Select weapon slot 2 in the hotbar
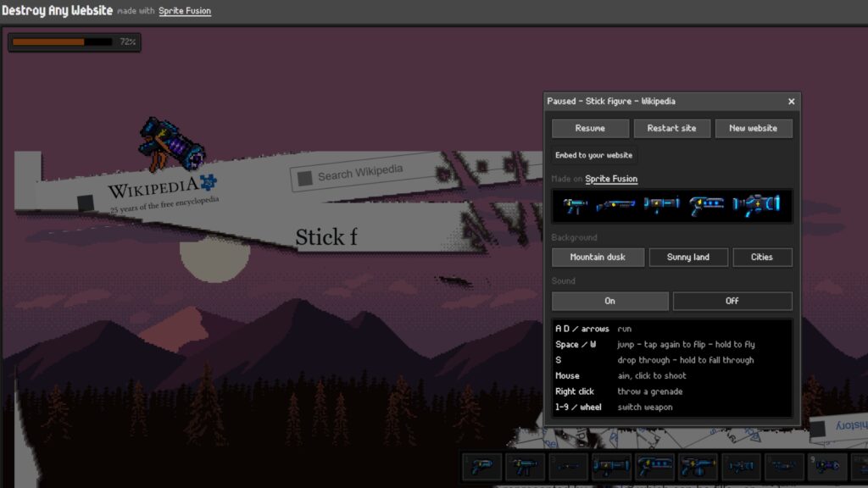 click(525, 466)
